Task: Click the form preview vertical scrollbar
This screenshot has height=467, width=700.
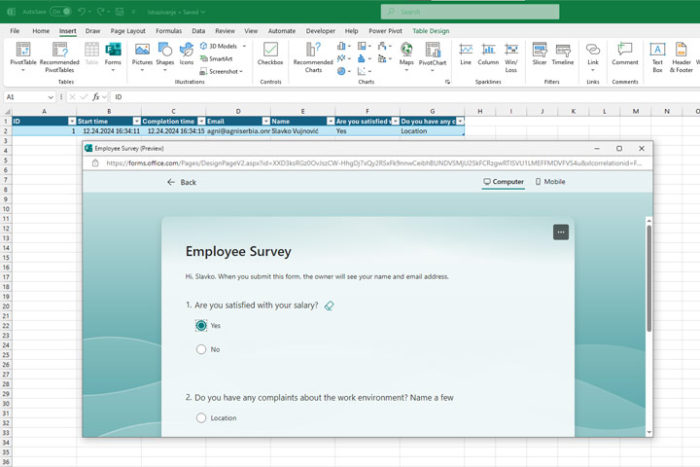Action: point(649,279)
